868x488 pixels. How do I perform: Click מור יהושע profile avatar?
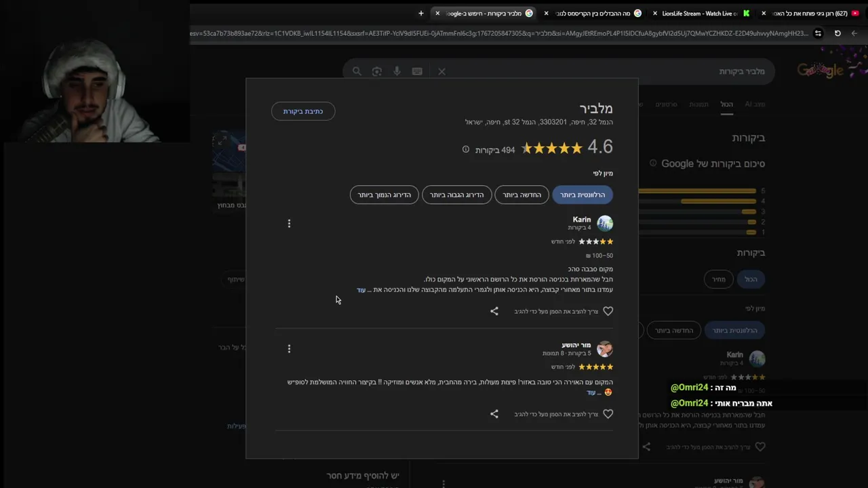click(605, 349)
